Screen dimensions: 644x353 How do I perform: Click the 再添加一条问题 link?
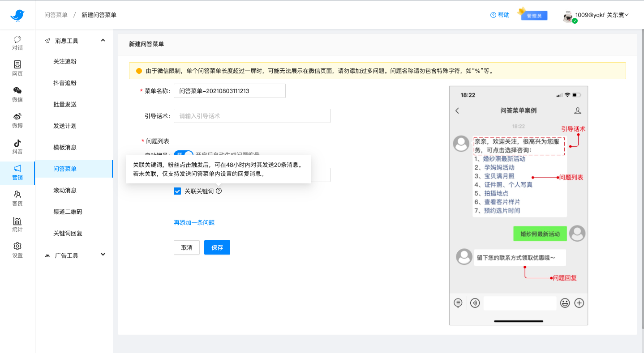(194, 222)
